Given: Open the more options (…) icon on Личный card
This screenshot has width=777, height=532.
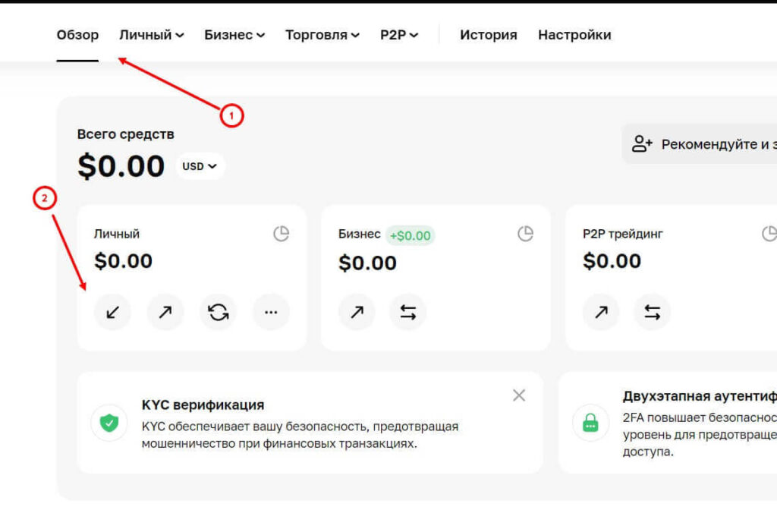Looking at the screenshot, I should pos(271,311).
